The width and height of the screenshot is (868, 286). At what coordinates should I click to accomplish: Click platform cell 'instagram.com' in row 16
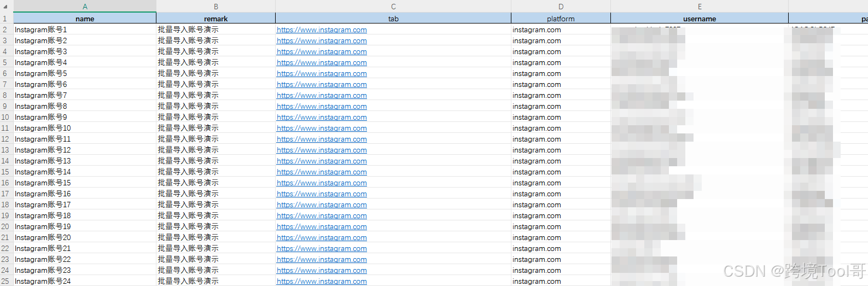pos(561,183)
